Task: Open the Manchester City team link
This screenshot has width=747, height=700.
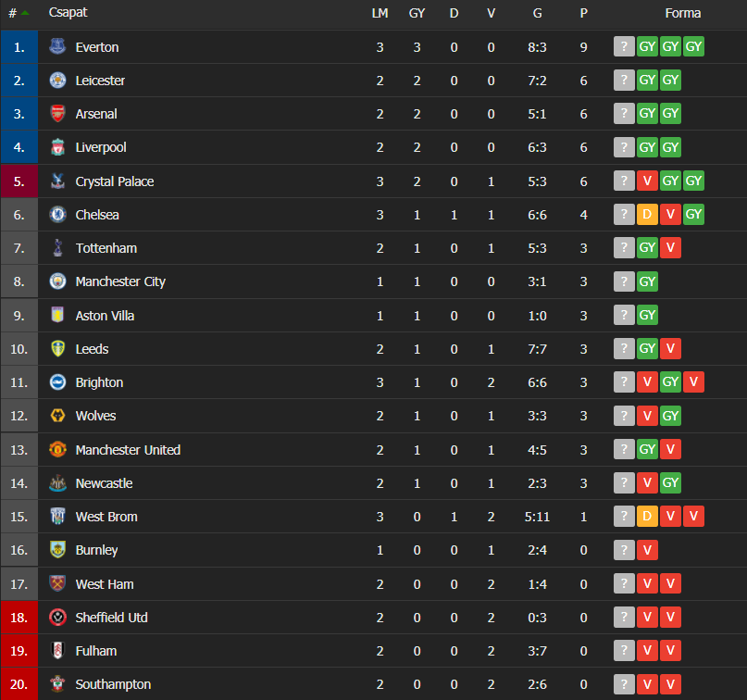Action: [x=120, y=281]
